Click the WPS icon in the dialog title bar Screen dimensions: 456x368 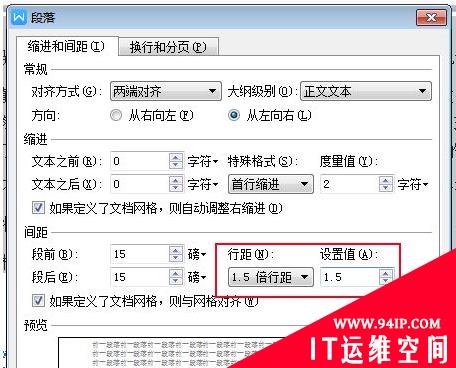point(18,17)
